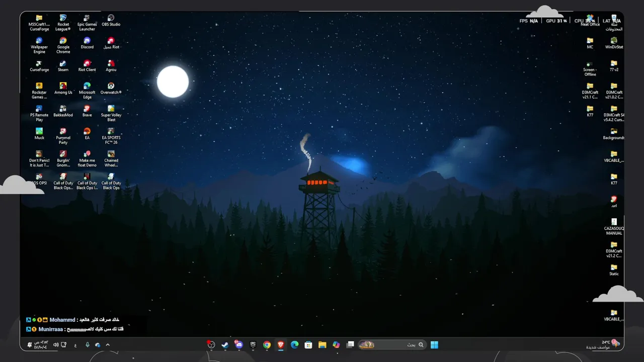
Task: Open Brave from the taskbar
Action: (281, 344)
